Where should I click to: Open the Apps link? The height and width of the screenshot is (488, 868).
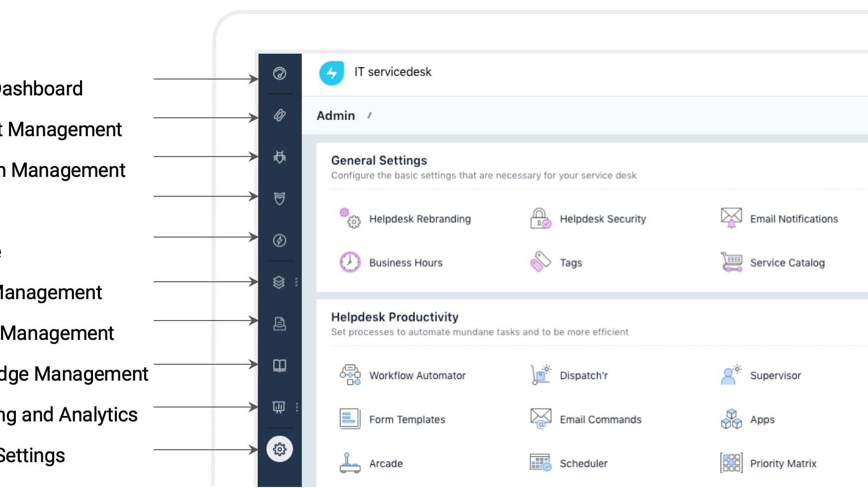tap(762, 420)
